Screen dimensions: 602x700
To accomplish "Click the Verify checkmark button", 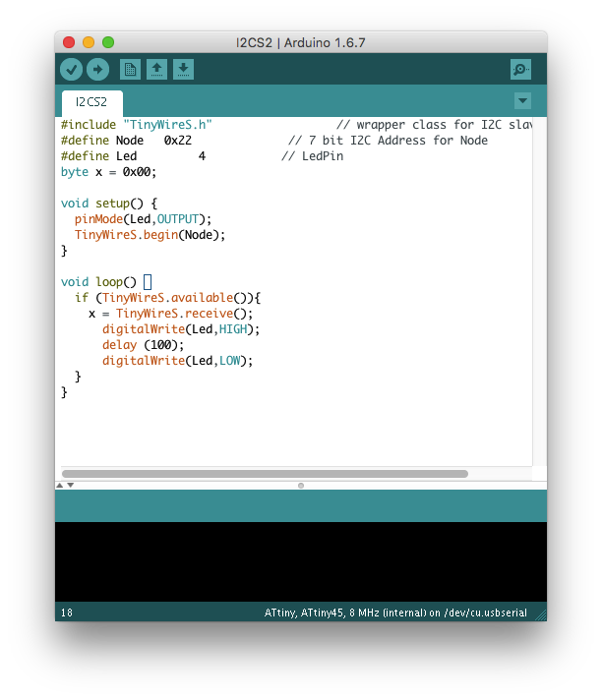I will click(x=72, y=70).
